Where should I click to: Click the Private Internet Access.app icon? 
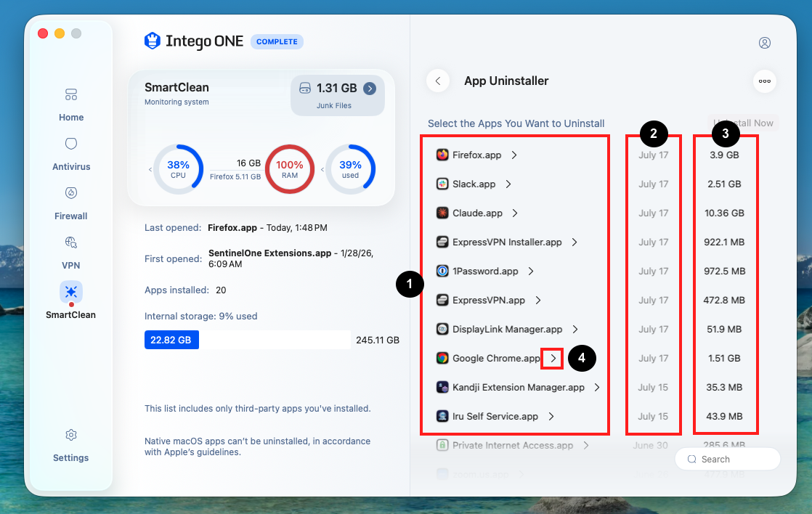[x=442, y=444]
